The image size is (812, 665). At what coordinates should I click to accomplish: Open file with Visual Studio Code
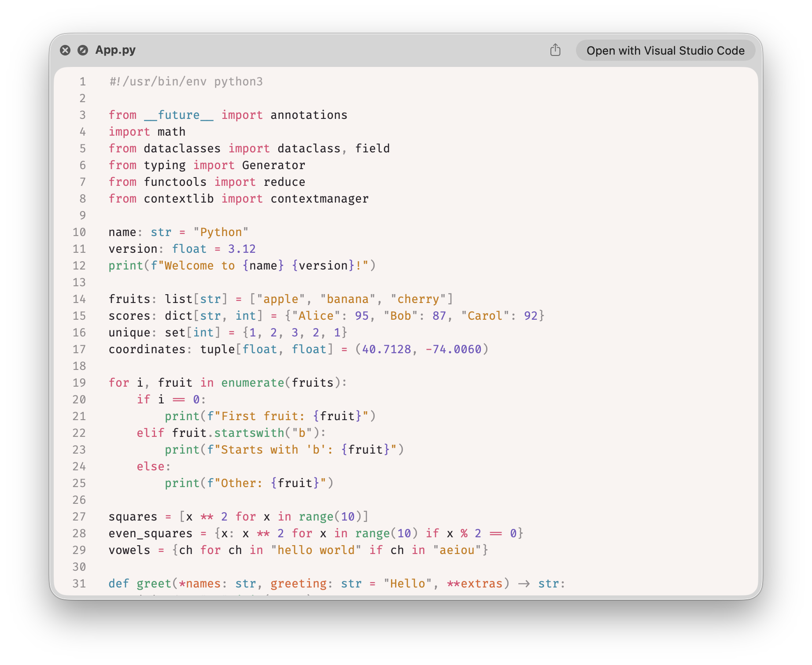tap(665, 50)
